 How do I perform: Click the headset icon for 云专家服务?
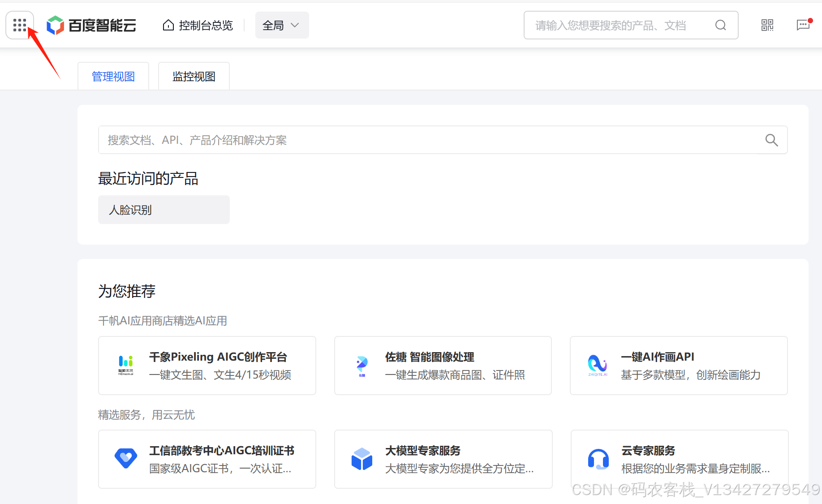tap(598, 459)
